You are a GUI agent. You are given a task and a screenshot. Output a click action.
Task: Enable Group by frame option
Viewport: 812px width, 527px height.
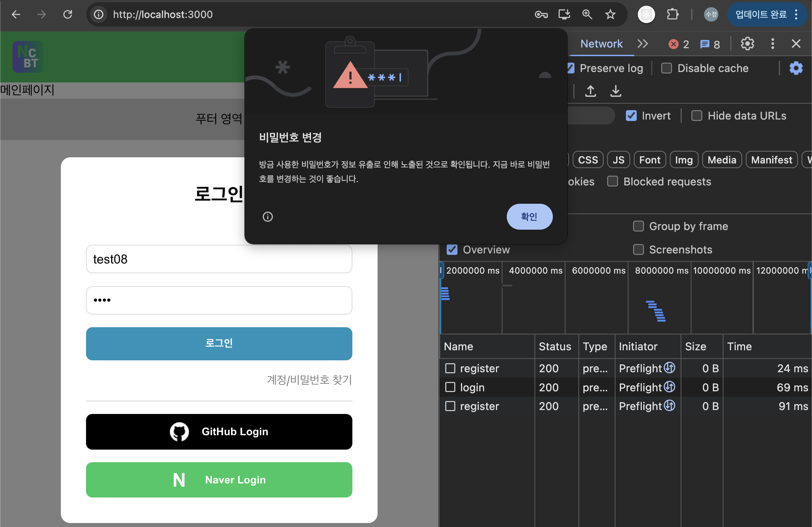point(639,226)
